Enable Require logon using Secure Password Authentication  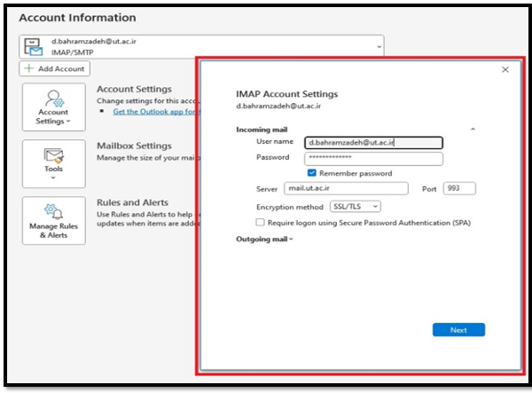tap(260, 223)
